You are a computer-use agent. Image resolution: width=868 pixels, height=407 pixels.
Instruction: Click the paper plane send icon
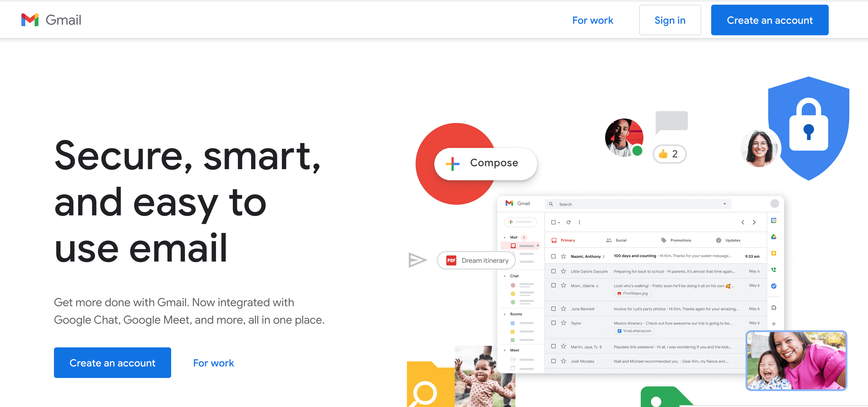coord(417,260)
